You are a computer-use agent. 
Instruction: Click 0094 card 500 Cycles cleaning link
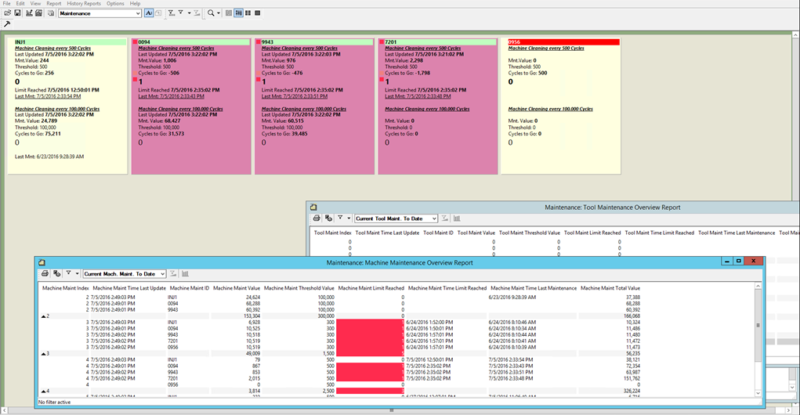tap(176, 48)
